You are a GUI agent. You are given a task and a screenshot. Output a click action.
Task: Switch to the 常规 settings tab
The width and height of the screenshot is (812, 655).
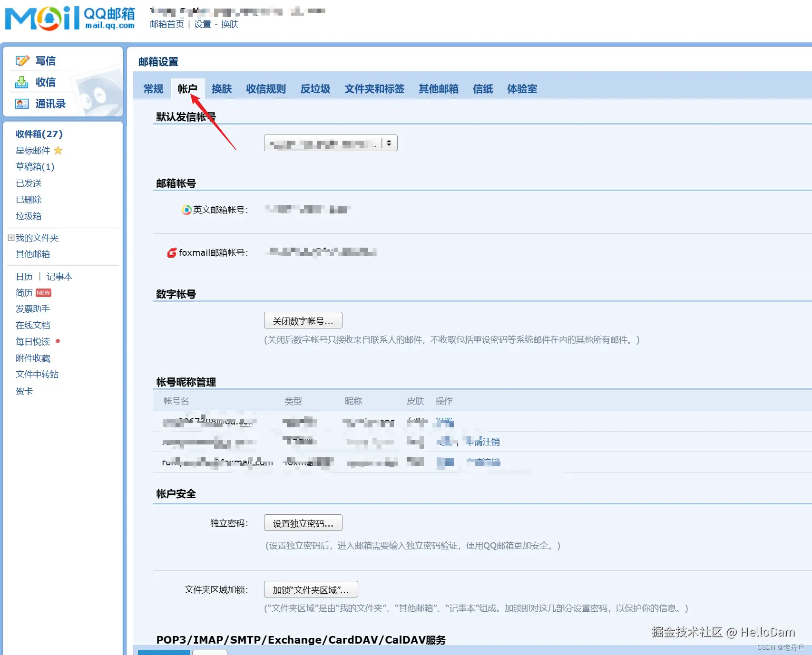click(152, 89)
